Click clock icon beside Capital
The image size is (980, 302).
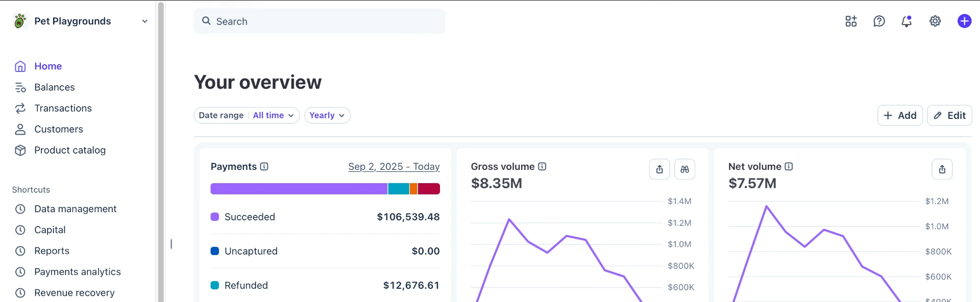20,230
